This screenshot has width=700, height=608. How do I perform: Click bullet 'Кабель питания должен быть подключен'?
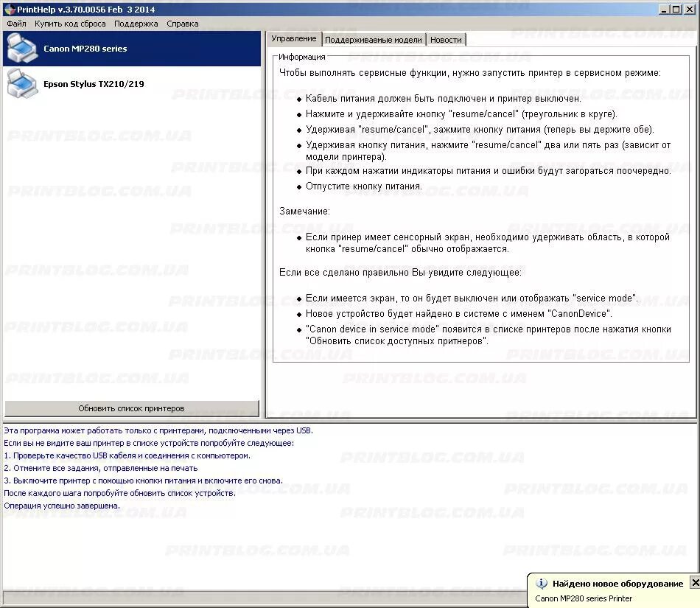point(444,98)
